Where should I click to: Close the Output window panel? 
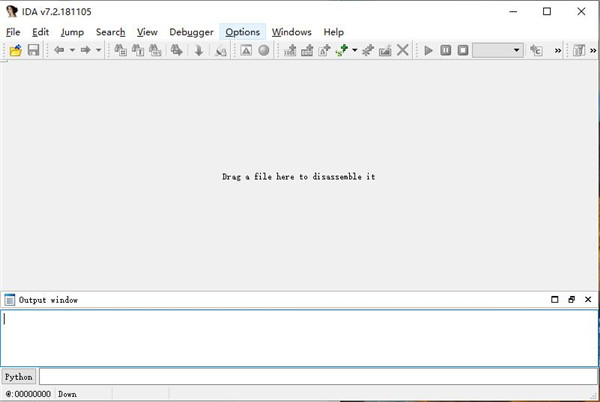pos(587,299)
